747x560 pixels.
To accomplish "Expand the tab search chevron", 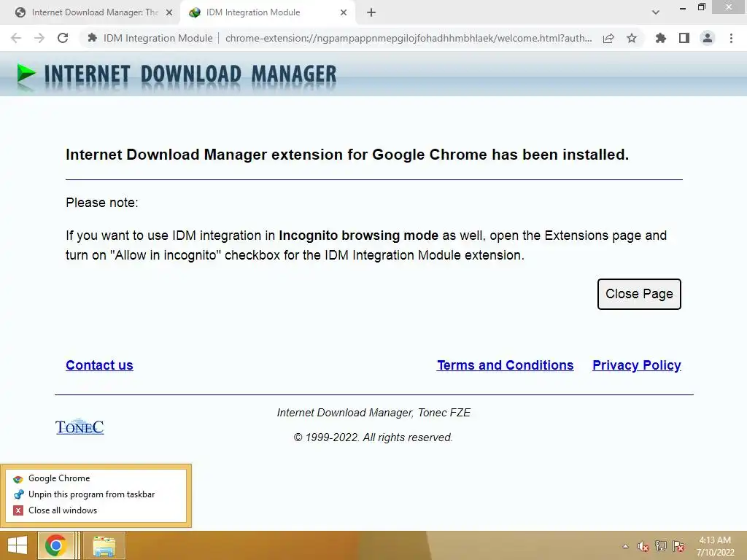I will [x=656, y=12].
